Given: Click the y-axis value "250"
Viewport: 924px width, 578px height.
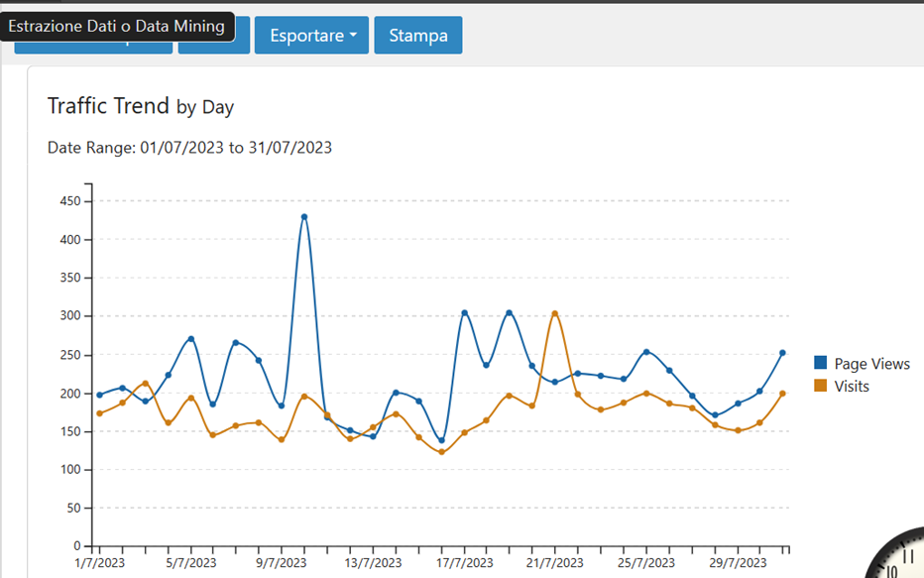Looking at the screenshot, I should [70, 355].
